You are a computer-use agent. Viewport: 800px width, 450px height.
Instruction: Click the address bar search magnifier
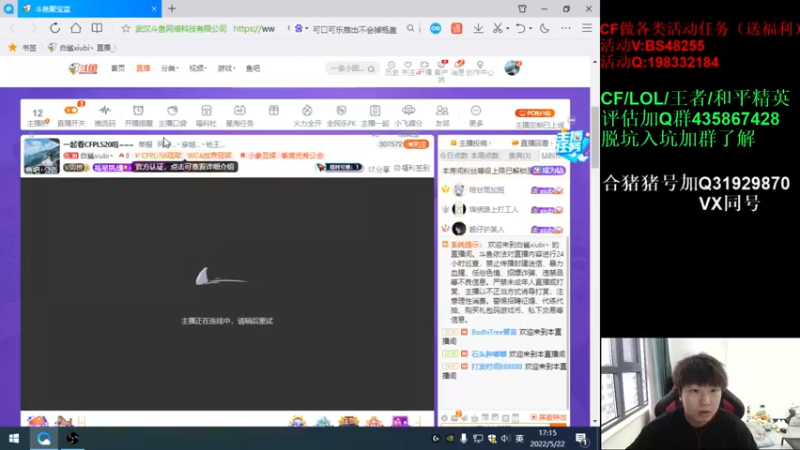(410, 29)
